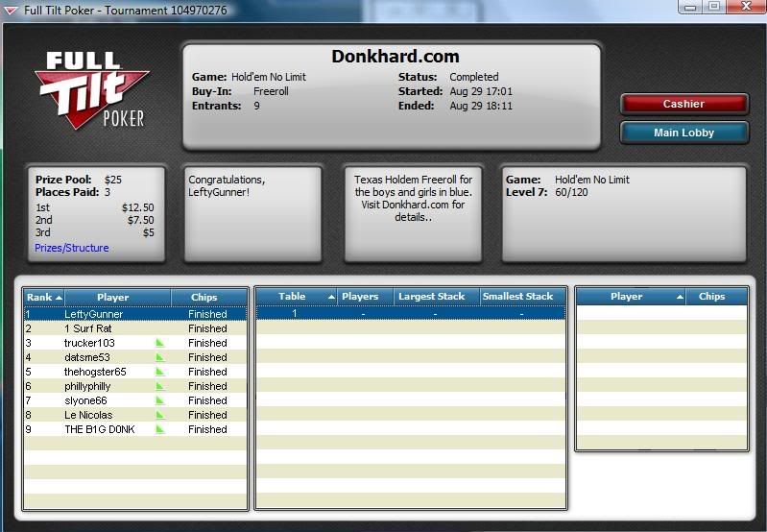Select 1 Surf Rat in standings
Viewport: 767px width, 532px height.
[x=135, y=328]
